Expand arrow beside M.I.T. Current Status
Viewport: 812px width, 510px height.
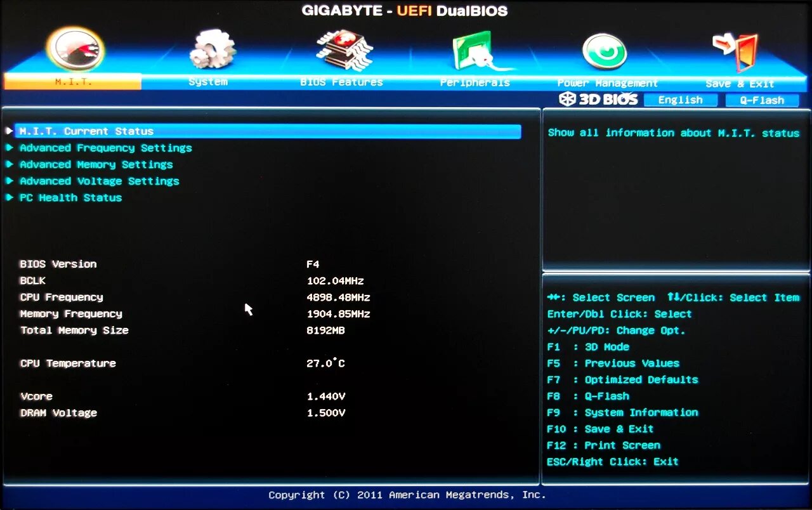[x=9, y=131]
